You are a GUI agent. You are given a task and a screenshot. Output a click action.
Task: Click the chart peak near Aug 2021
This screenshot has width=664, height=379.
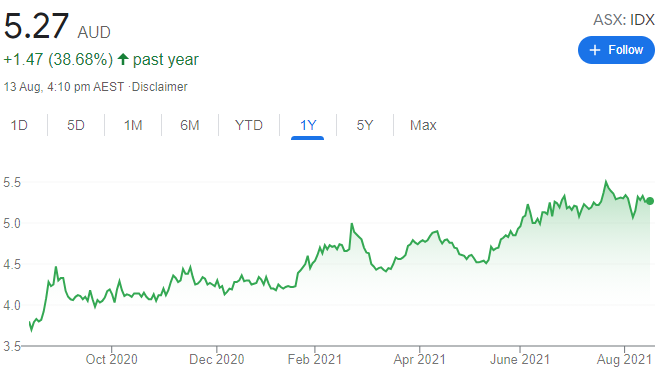click(606, 182)
